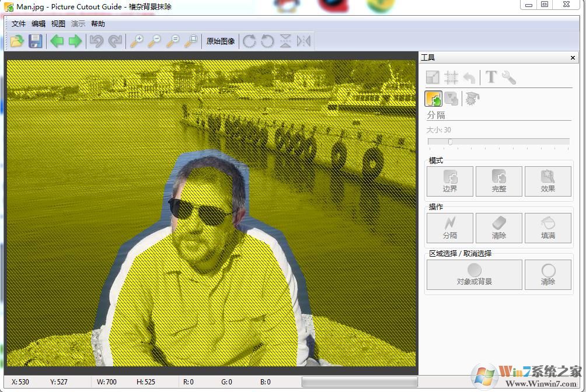586x392 pixels.
Task: Select the 完整 mode button
Action: pos(498,181)
